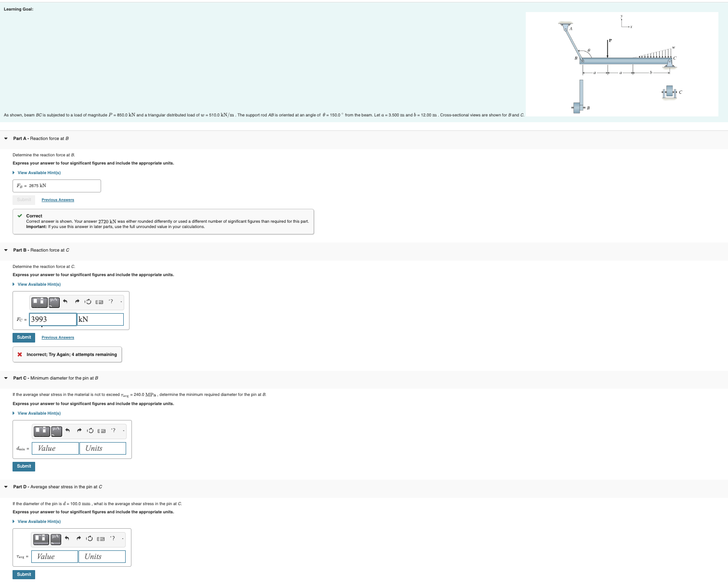Open the math templates icon in Part B toolbar
The width and height of the screenshot is (728, 585).
pos(39,302)
